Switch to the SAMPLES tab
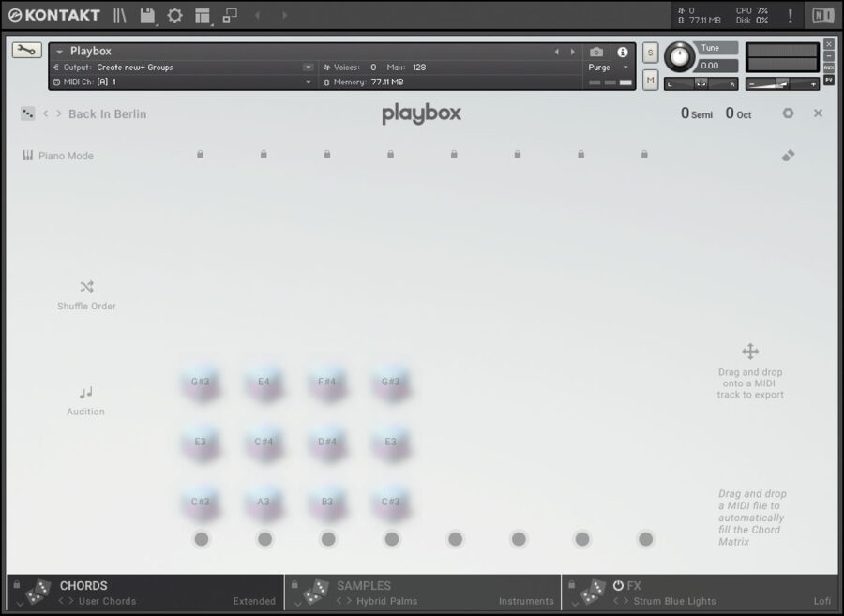 pos(364,585)
